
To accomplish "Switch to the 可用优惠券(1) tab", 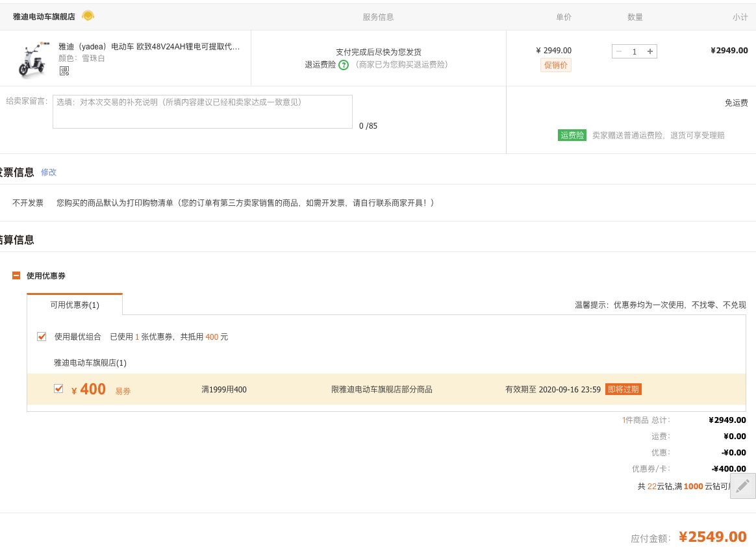I will 75,305.
